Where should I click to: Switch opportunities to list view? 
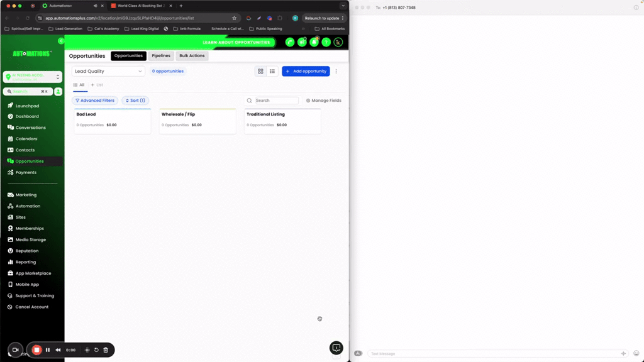[272, 71]
